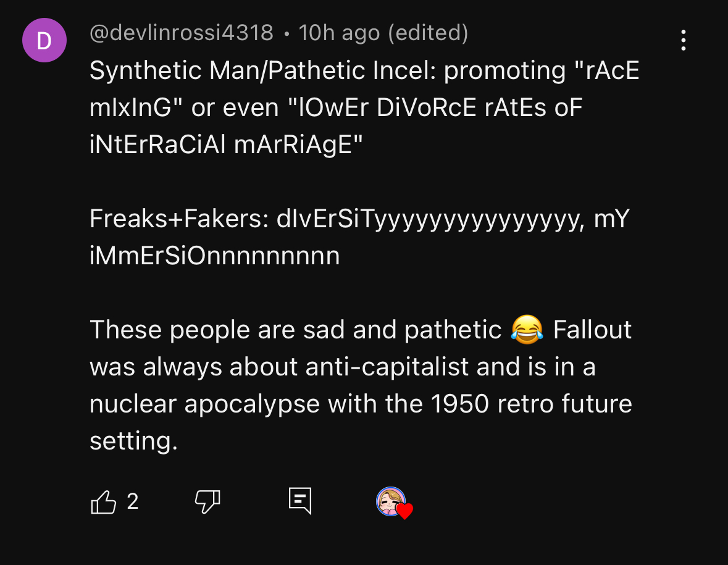Click "These people are sad and pathetic" text

(x=296, y=330)
